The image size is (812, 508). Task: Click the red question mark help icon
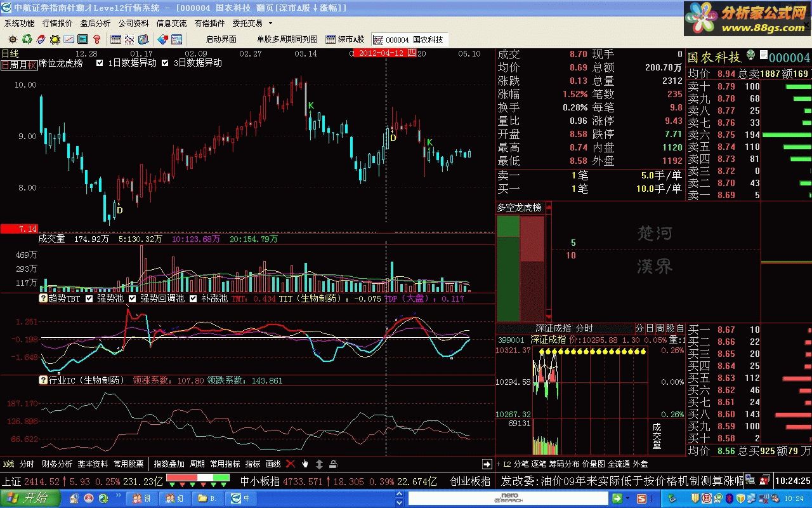96,39
